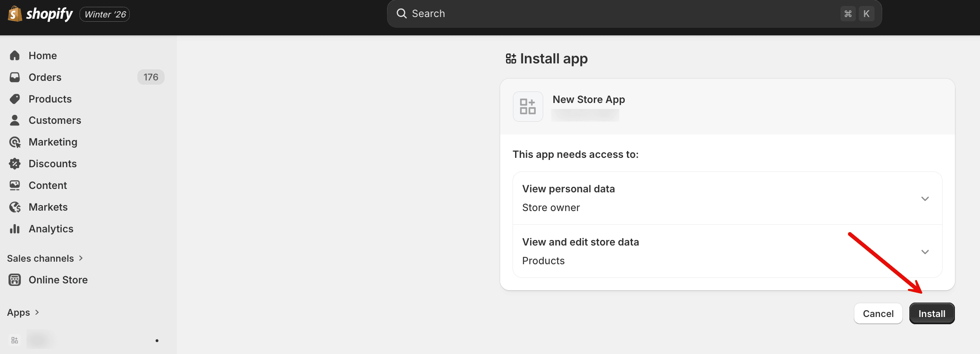This screenshot has height=354, width=980.
Task: Click the Products tag icon
Action: coord(15,99)
